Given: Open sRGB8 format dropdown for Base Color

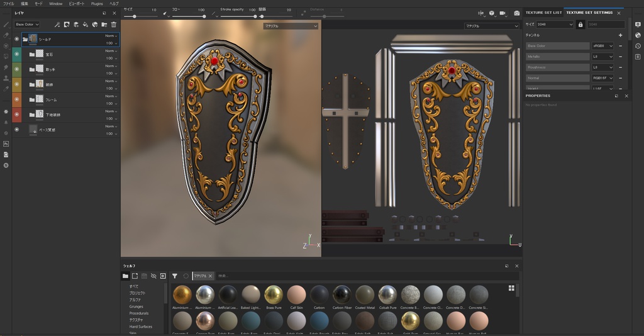Looking at the screenshot, I should 602,46.
